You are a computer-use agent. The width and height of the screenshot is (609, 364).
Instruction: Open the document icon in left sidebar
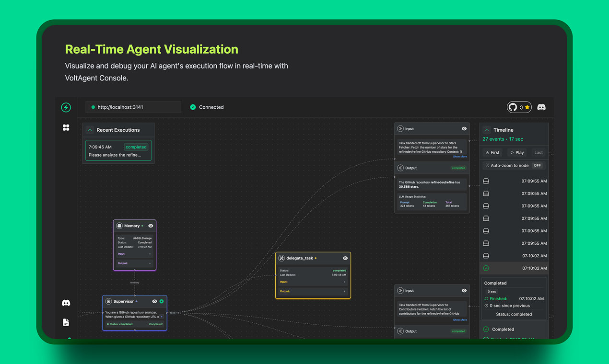point(66,322)
